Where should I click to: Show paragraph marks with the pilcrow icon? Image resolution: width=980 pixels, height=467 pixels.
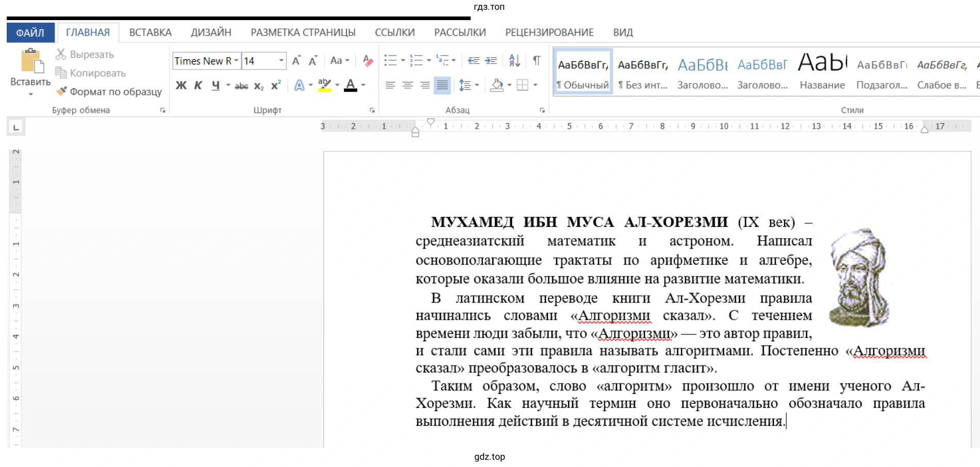point(537,60)
